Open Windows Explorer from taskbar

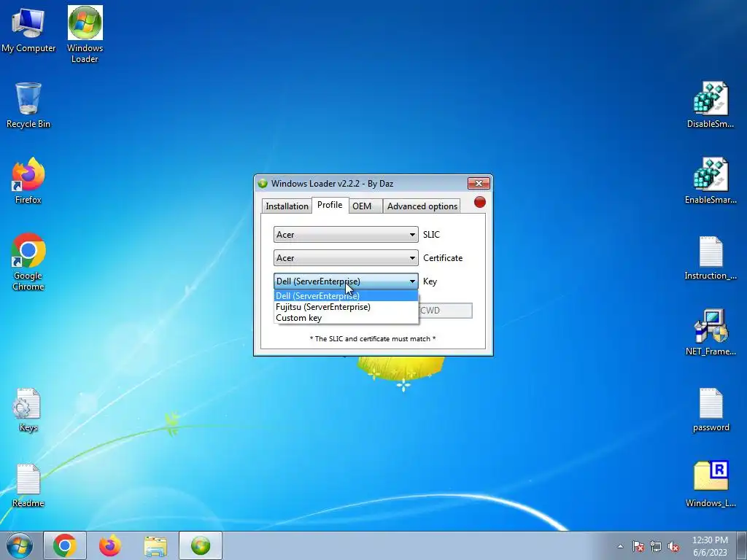pyautogui.click(x=155, y=545)
